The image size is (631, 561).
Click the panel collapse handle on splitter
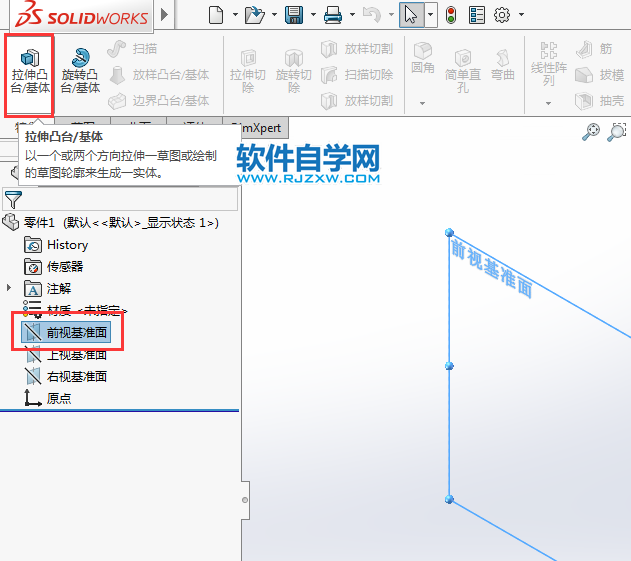pos(245,500)
